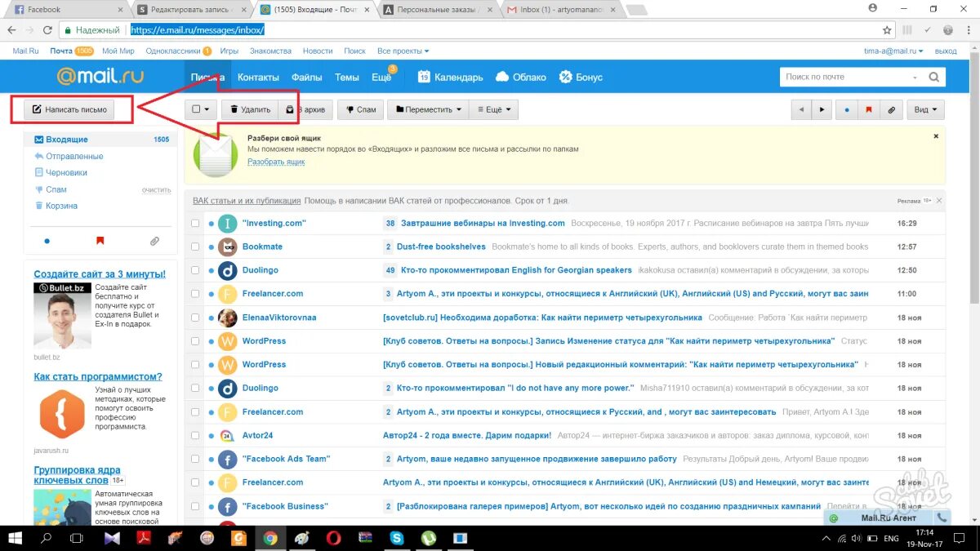The width and height of the screenshot is (980, 551).
Task: Open Skype from the taskbar
Action: pos(397,538)
